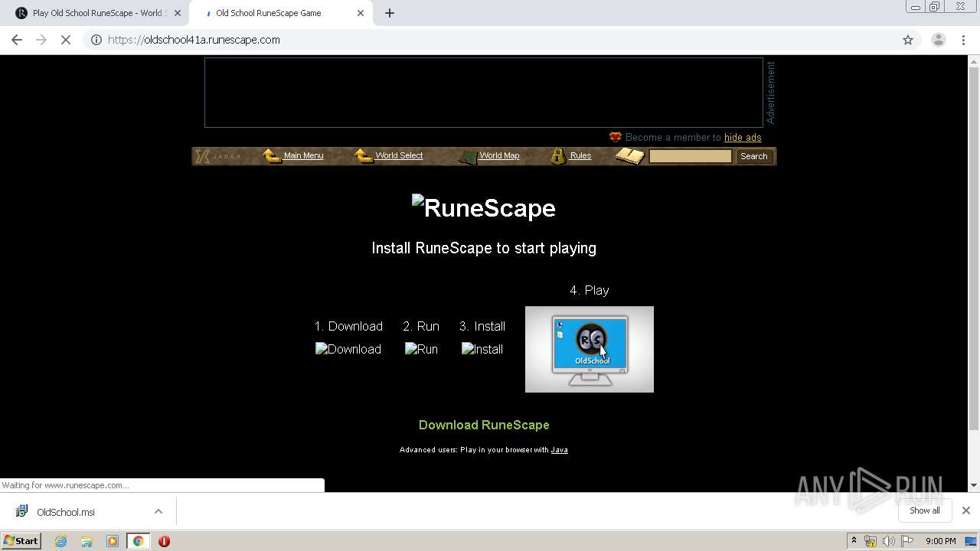Click the '4. Play' step label
This screenshot has height=551, width=980.
pos(590,290)
